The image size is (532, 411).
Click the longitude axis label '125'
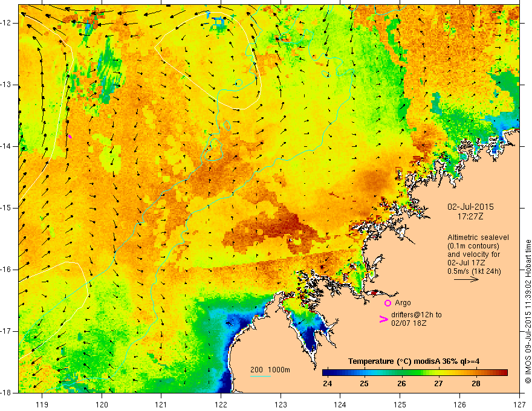click(400, 404)
